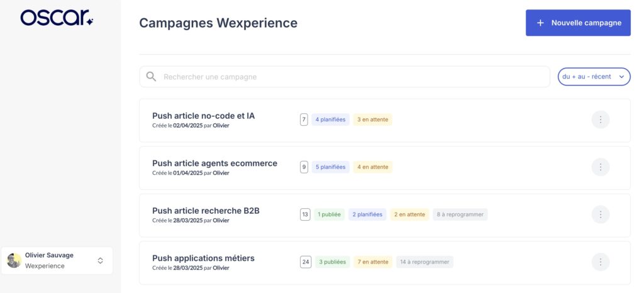This screenshot has width=644, height=293.
Task: Open three-dot menu for Push article agents ecommerce
Action: pos(601,167)
